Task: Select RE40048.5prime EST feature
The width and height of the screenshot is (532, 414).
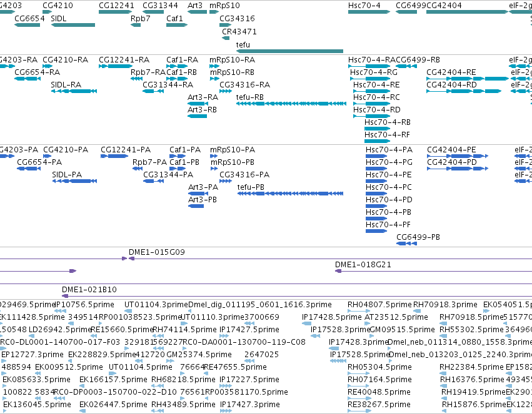Action: (x=359, y=398)
